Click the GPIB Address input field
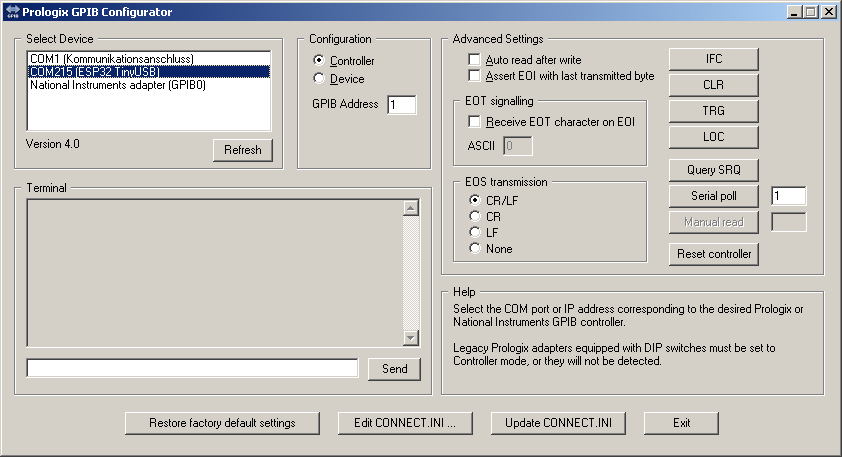The height and width of the screenshot is (457, 842). (402, 105)
